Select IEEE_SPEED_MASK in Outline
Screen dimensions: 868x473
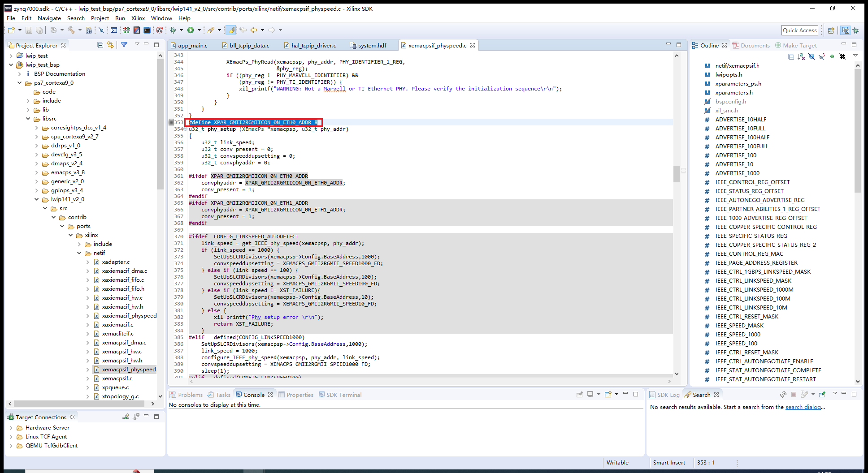(739, 326)
